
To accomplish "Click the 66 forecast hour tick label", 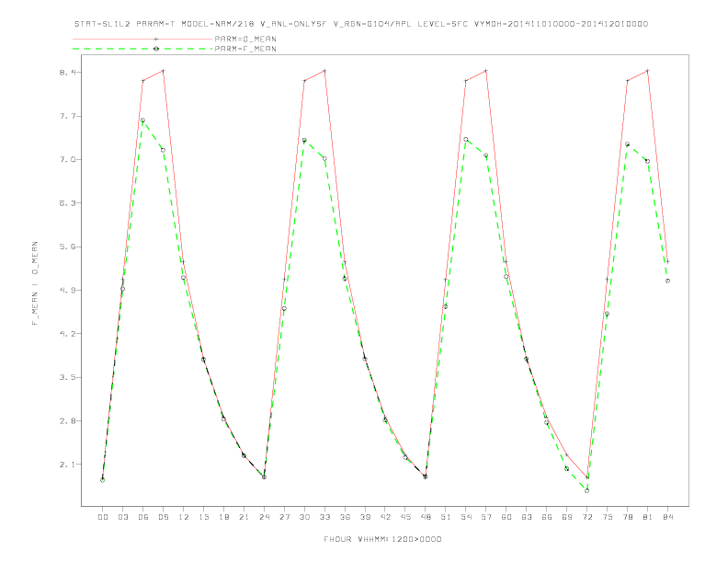I will [x=547, y=517].
